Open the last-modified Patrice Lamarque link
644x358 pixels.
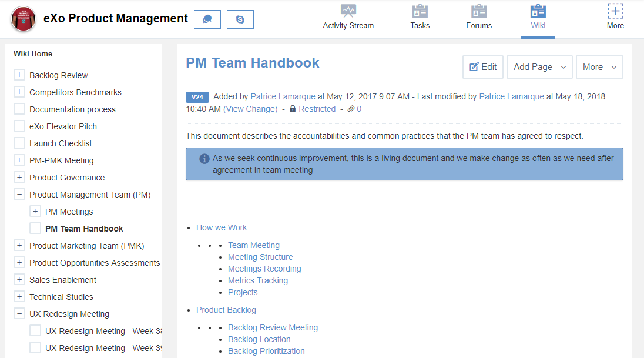coord(511,96)
